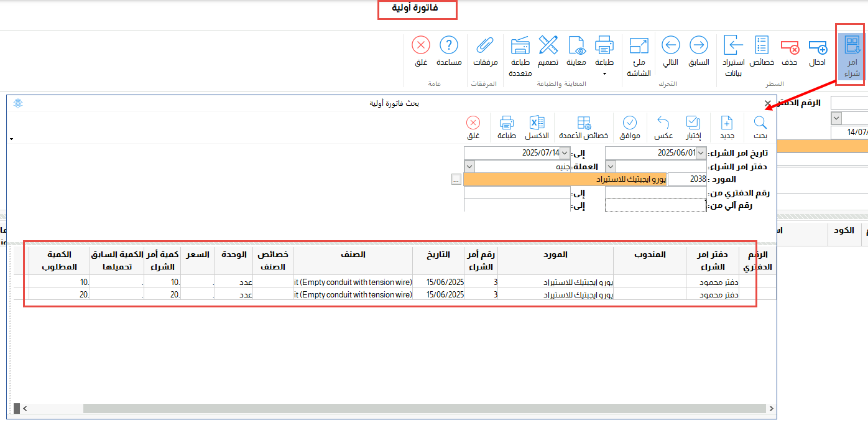This screenshot has height=425, width=868.
Task: Click the المندوب column header
Action: pyautogui.click(x=650, y=261)
